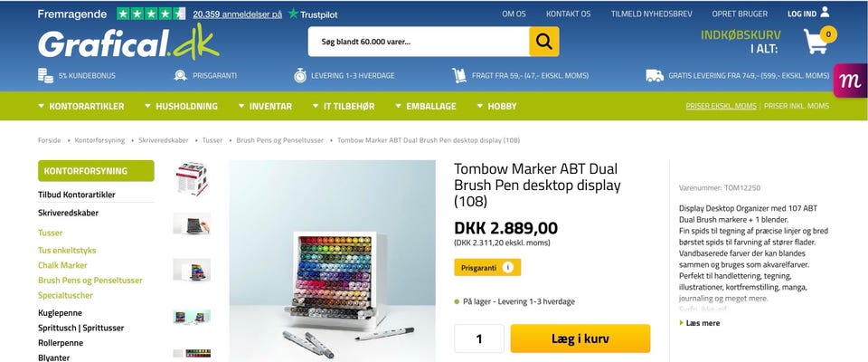Expand description with Læs mere

click(700, 323)
